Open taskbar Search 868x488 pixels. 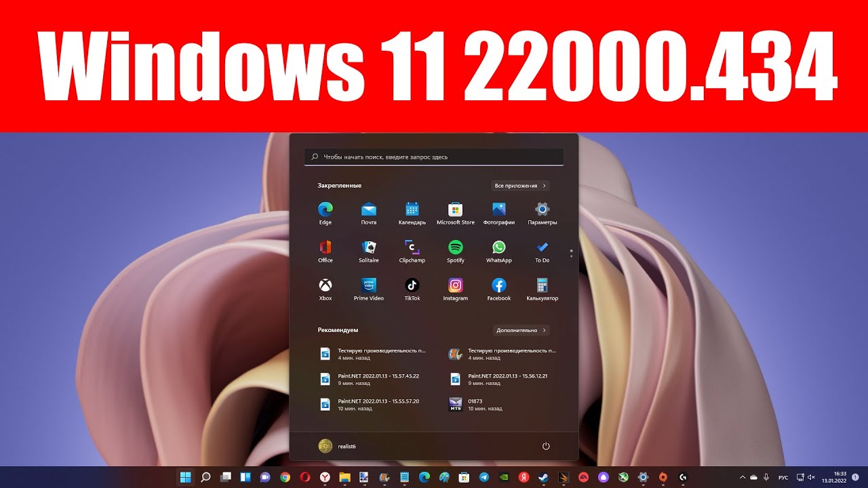[205, 477]
